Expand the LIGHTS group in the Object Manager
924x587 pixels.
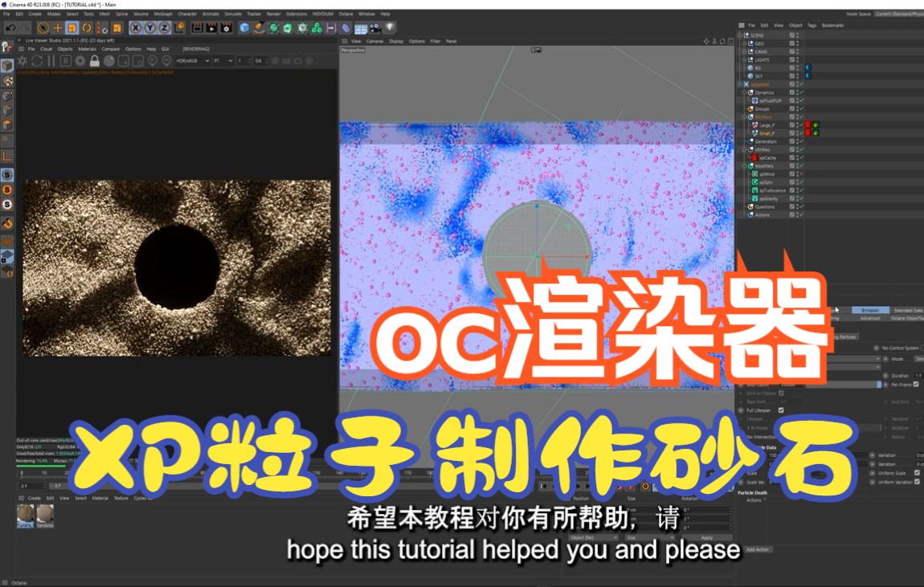[743, 59]
